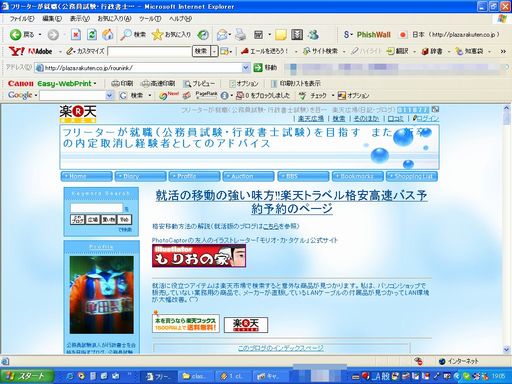Open the Google logo dropdown arrow
Image resolution: width=512 pixels, height=384 pixels.
coord(36,95)
